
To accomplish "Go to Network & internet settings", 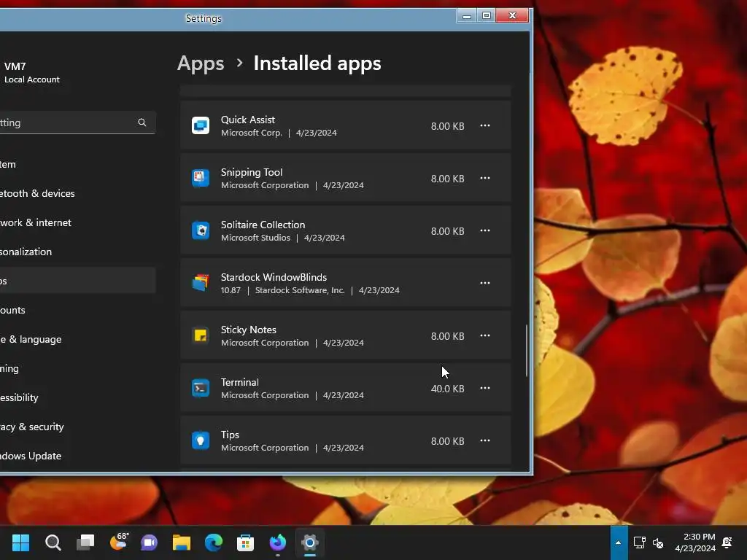I will 77,222.
